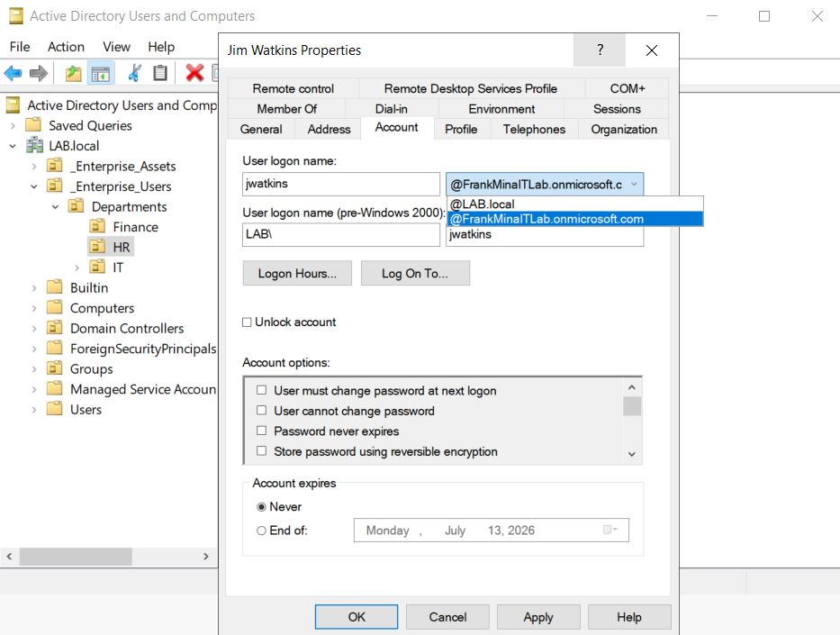The width and height of the screenshot is (840, 635).
Task: Switch to the Profile tab
Action: click(461, 129)
